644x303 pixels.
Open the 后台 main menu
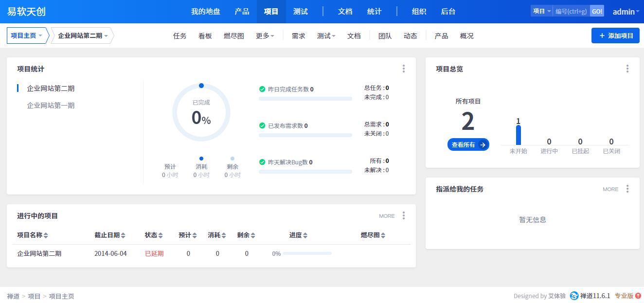[x=448, y=12]
